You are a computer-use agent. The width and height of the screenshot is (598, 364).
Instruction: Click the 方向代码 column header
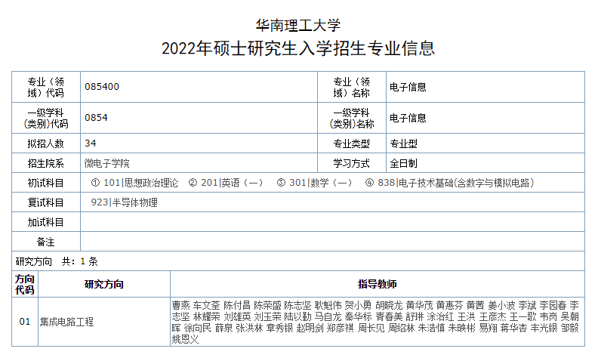(x=25, y=284)
